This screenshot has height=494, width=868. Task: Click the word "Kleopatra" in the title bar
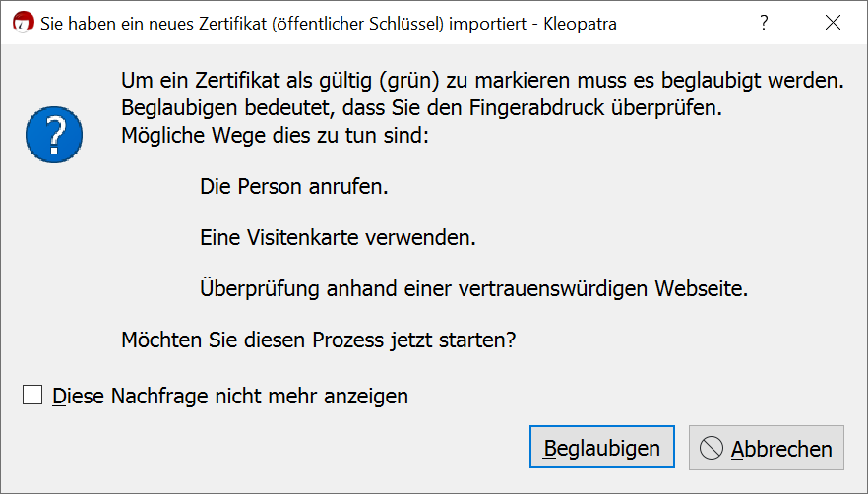pyautogui.click(x=580, y=23)
